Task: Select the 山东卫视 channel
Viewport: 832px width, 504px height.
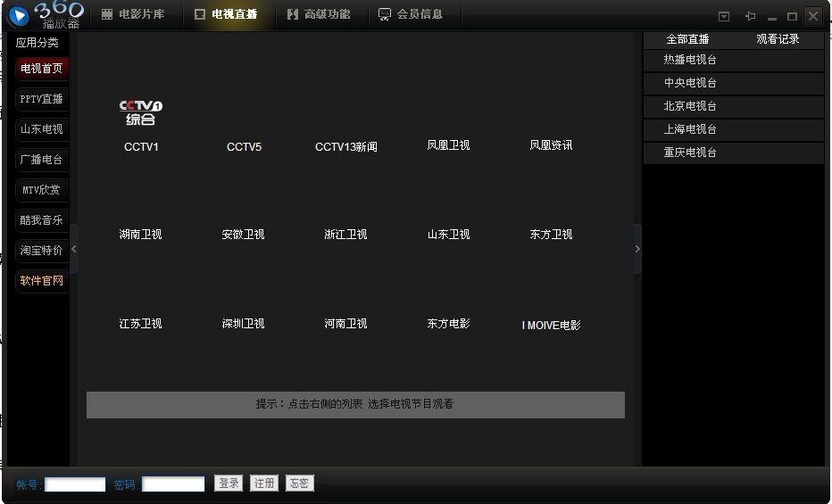Action: 448,235
